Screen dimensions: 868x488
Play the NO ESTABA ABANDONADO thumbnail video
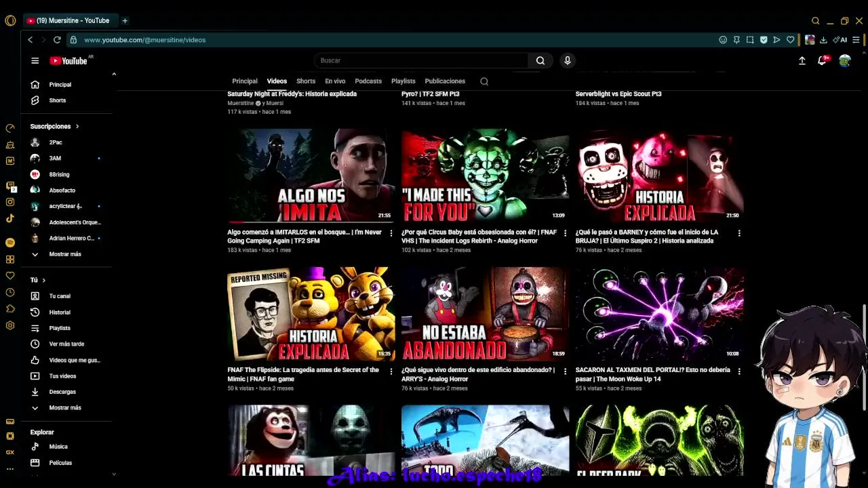[x=485, y=314]
